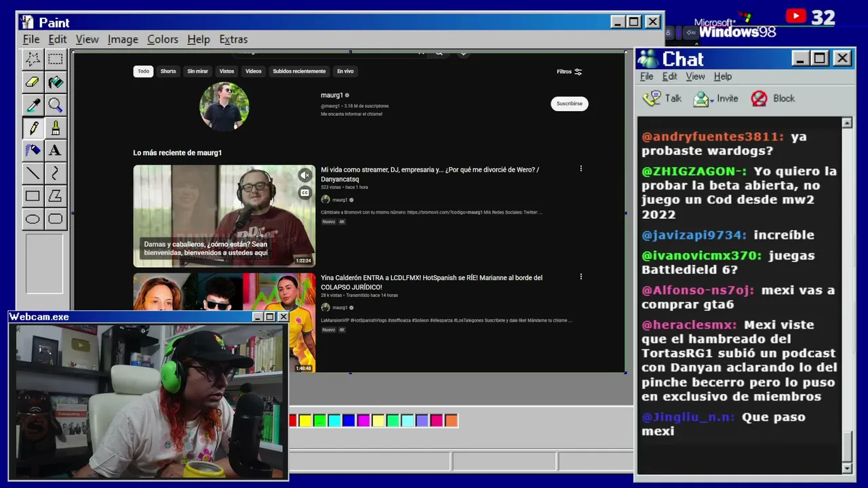Screen dimensions: 868x488
Task: Pick the Polygon shape tool
Action: click(x=56, y=197)
